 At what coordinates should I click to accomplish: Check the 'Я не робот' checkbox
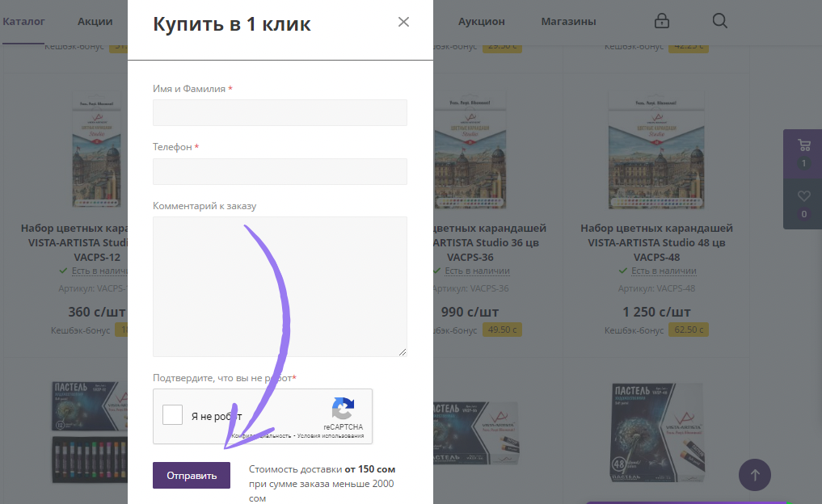click(173, 415)
